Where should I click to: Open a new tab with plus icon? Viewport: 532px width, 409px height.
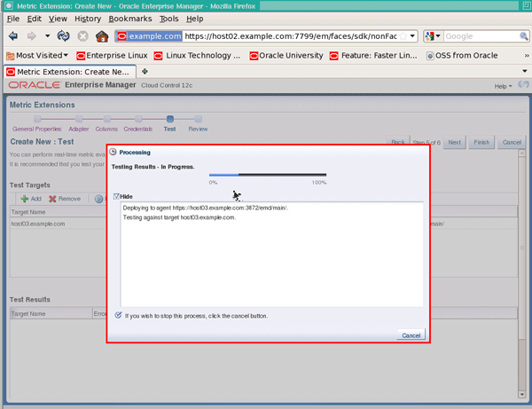[145, 71]
